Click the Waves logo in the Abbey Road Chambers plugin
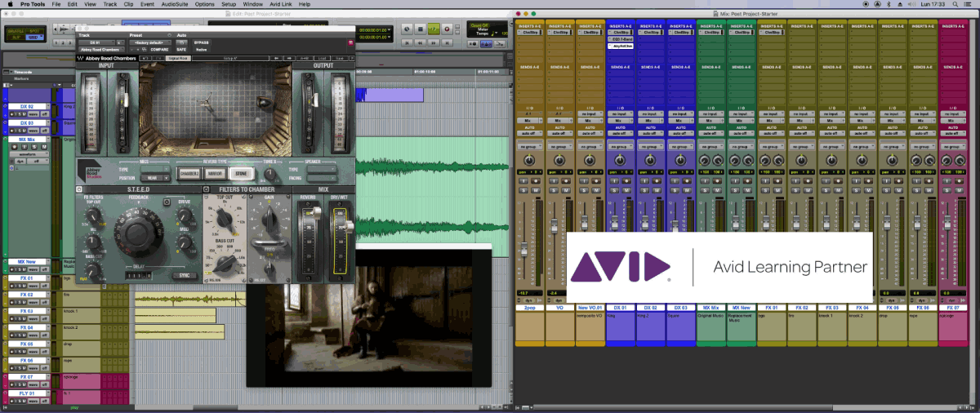Image resolution: width=980 pixels, height=413 pixels. (82, 58)
